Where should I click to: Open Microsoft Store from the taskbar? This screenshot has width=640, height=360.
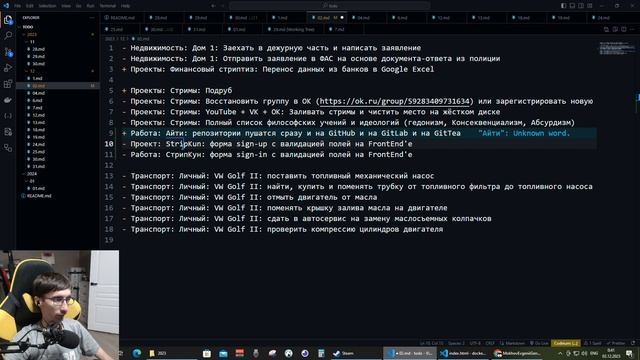(207, 353)
